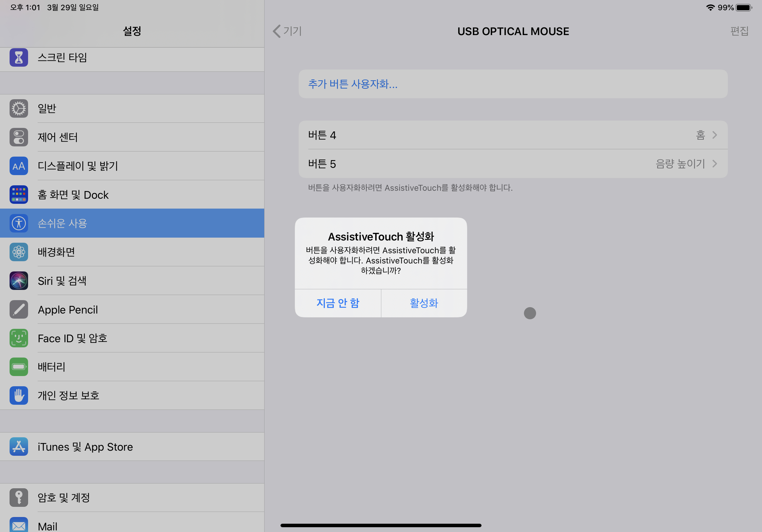Expand 버튼 5 음량 높이기 chevron

pos(714,164)
